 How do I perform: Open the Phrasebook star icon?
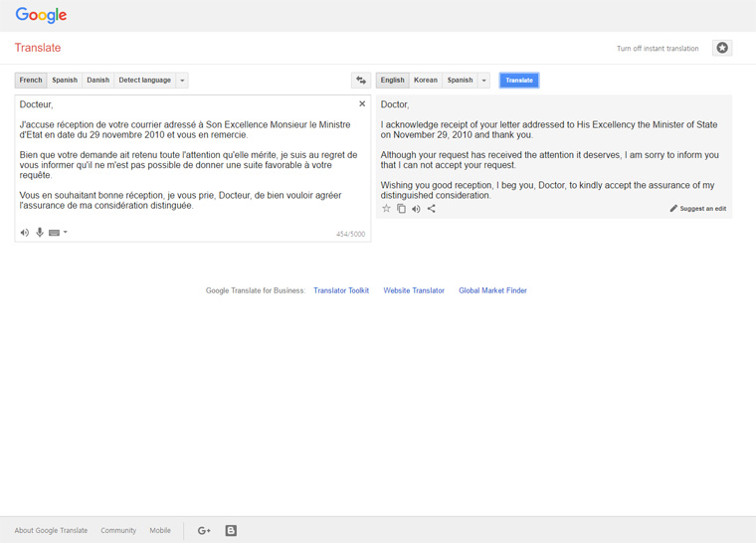pyautogui.click(x=722, y=48)
